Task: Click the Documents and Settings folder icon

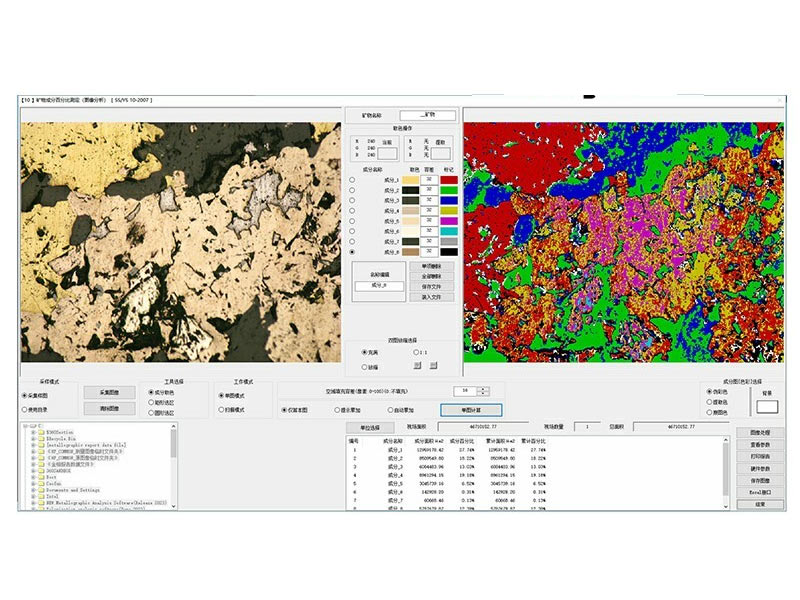Action: pos(40,488)
